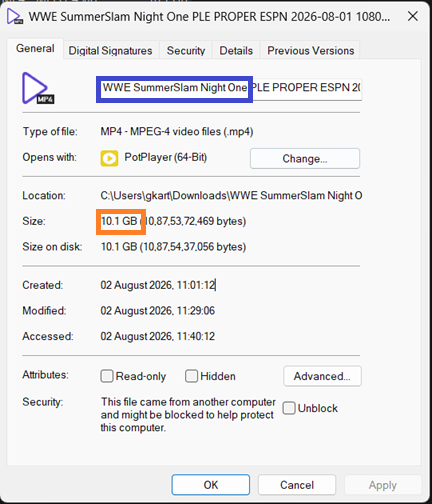
Task: Check the Unblock security checkbox
Action: 289,408
